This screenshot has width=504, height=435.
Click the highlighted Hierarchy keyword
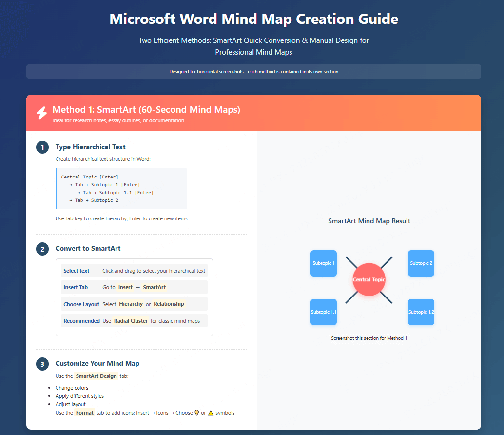pos(131,304)
